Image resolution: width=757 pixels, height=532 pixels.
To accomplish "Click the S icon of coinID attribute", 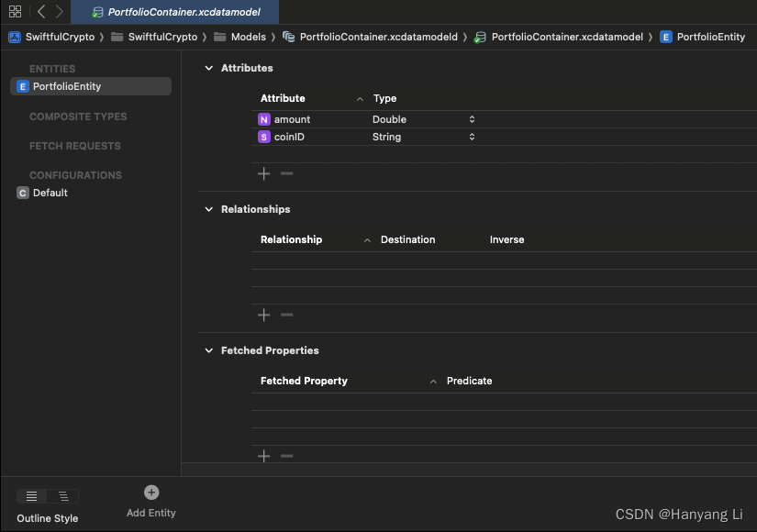I will click(x=264, y=137).
